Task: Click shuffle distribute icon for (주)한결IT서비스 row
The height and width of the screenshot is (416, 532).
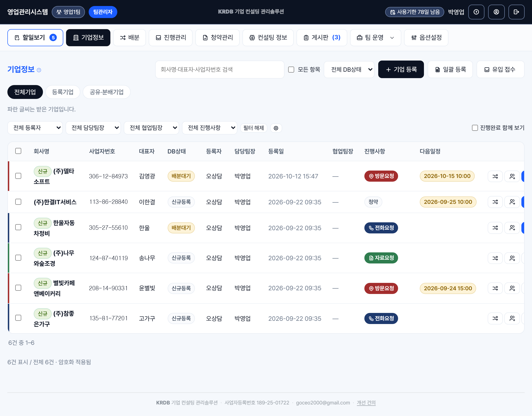Action: tap(495, 202)
